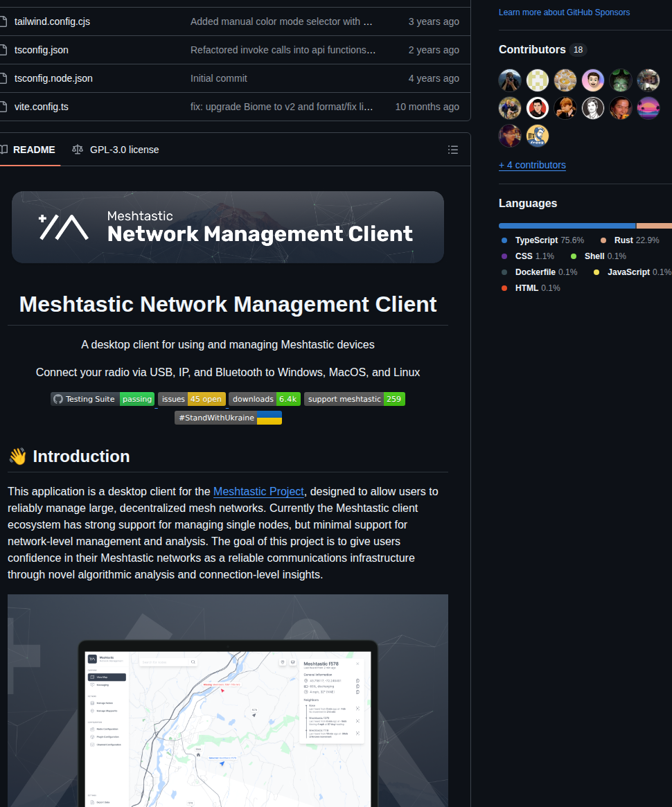Open the green-tinted glasses face avatar
Screen dimensions: 672x807
click(x=621, y=80)
